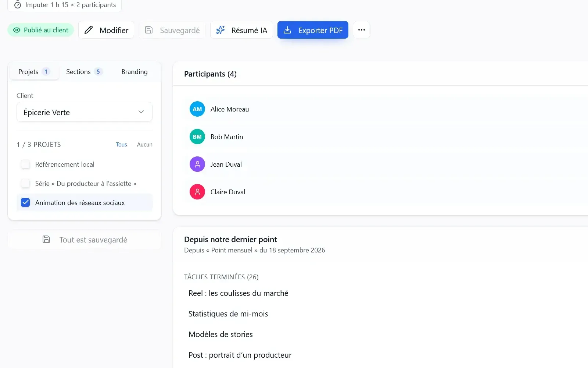This screenshot has width=588, height=368.
Task: Click the Tout est sauvegardé button
Action: [85, 240]
